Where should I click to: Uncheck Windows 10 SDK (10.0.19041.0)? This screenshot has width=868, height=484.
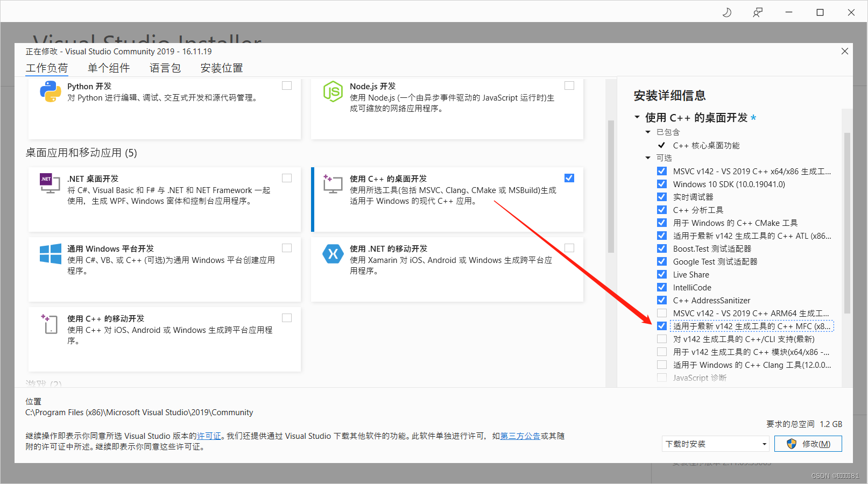[x=662, y=184]
